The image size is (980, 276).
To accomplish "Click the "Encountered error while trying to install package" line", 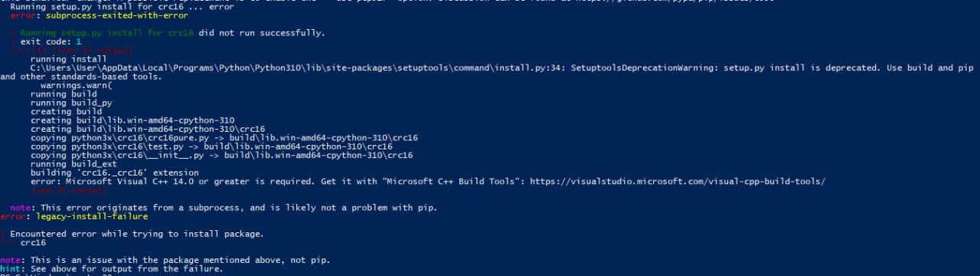I will tap(136, 234).
